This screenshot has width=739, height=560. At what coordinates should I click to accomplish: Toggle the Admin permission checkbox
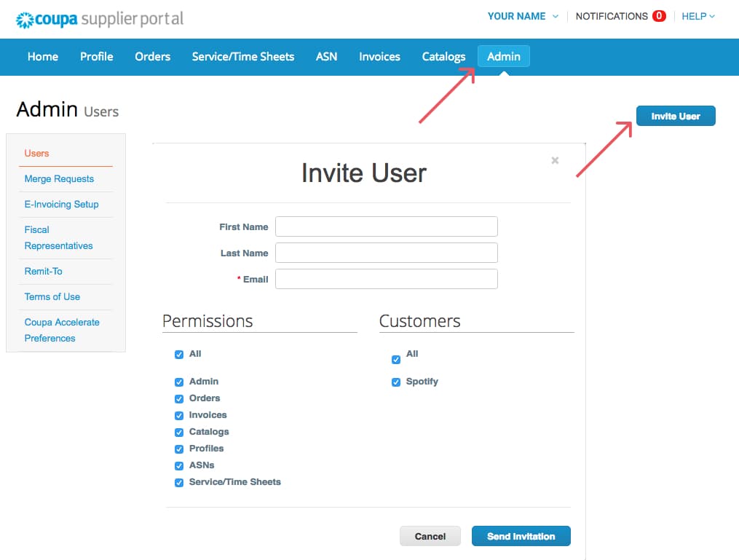click(x=179, y=382)
